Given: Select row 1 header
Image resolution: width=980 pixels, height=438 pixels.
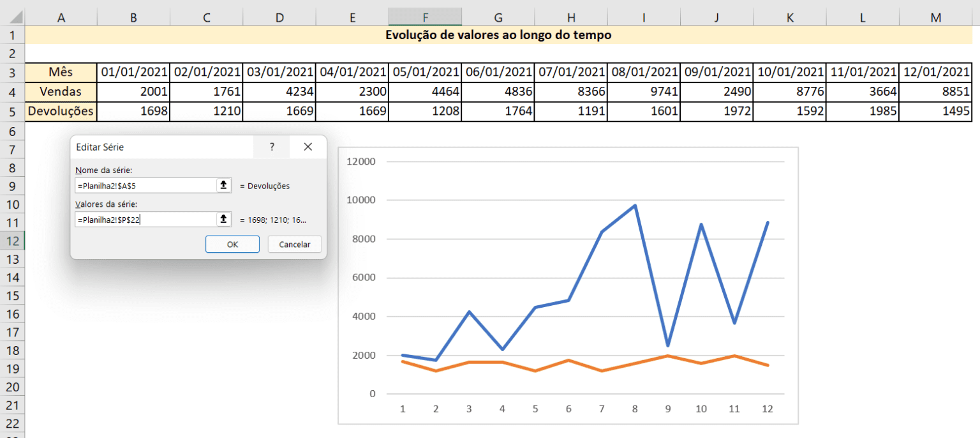Looking at the screenshot, I should coord(13,35).
